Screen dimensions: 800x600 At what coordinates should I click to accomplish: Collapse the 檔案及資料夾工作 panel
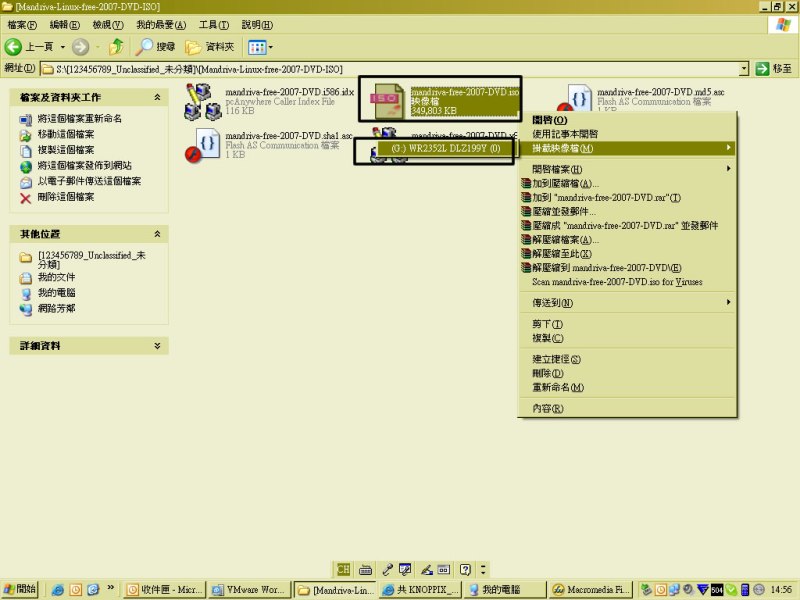[157, 97]
